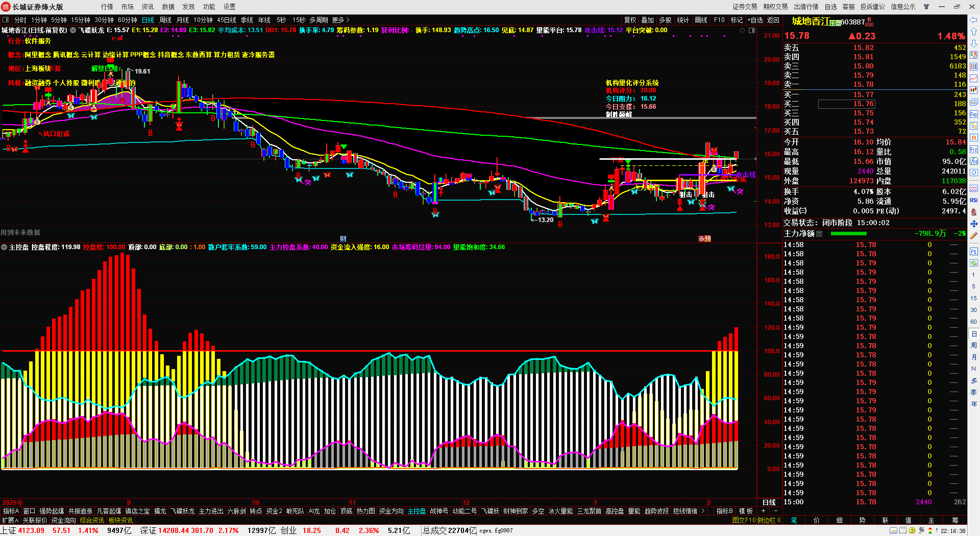980x536 pixels.
Task: Click the yellow coin icon in status tray
Action: tap(912, 531)
